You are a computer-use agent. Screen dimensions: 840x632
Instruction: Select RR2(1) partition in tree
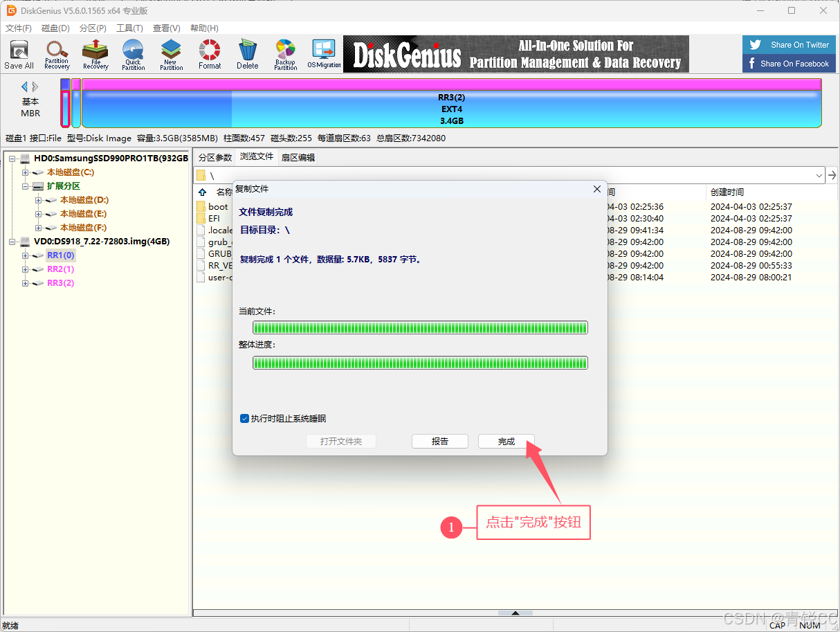pos(61,269)
